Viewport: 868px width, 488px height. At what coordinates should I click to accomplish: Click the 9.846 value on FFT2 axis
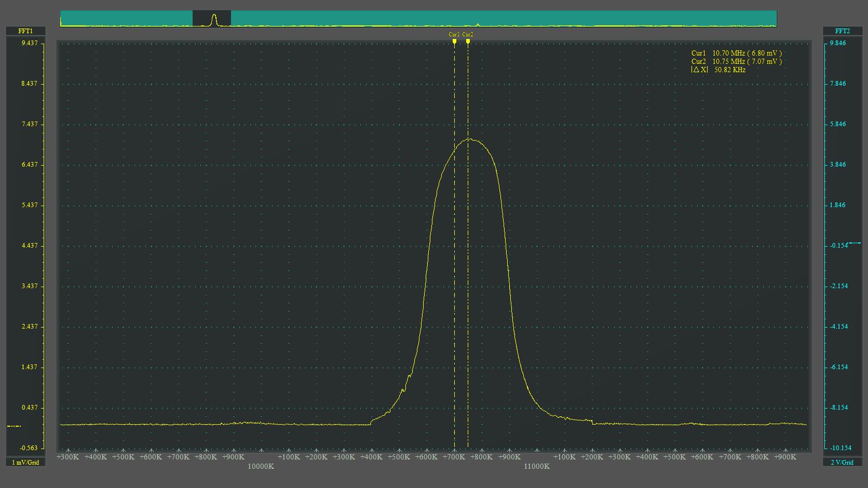(x=838, y=43)
